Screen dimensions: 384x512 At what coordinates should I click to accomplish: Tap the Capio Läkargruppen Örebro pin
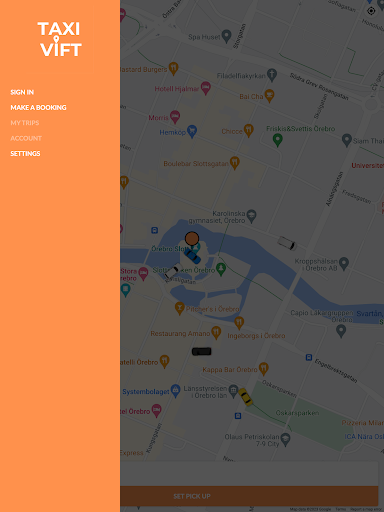[341, 331]
